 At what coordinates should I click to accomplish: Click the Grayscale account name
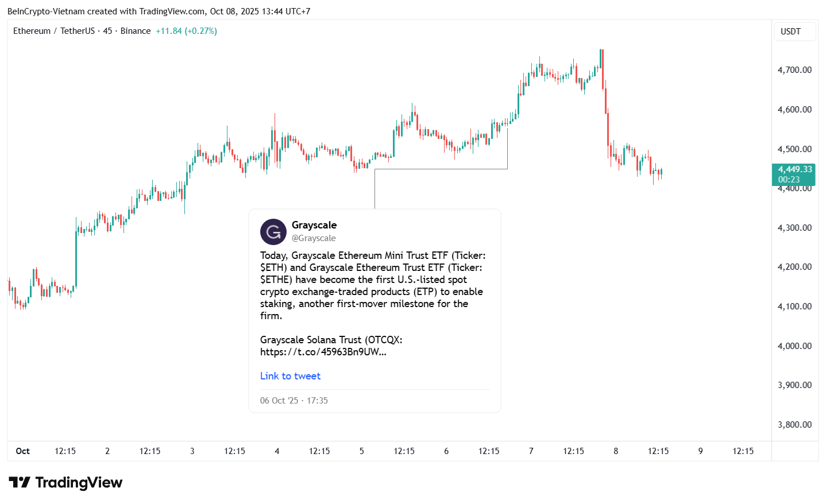click(x=314, y=225)
